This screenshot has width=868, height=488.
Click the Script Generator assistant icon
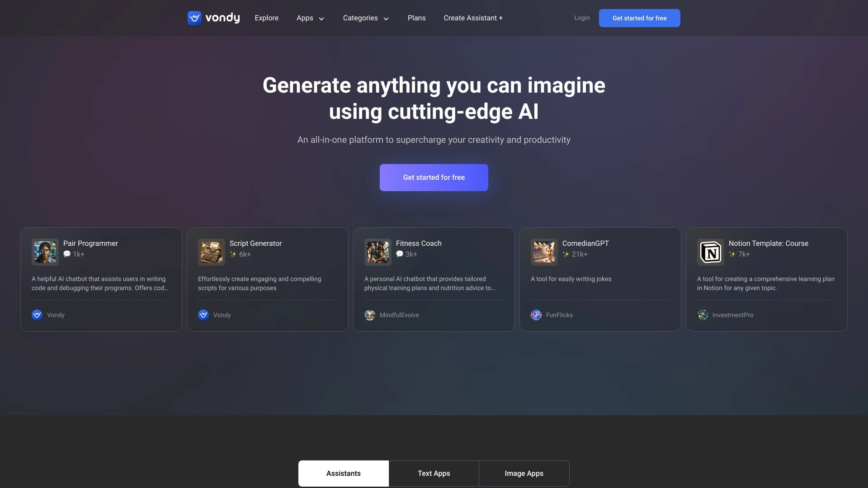pyautogui.click(x=210, y=251)
